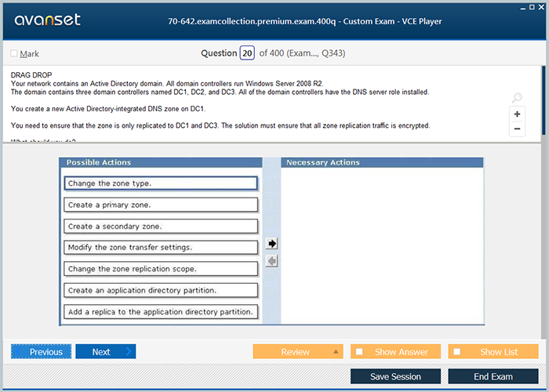Minimize the VCE Player window
This screenshot has height=392, width=549.
(523, 8)
